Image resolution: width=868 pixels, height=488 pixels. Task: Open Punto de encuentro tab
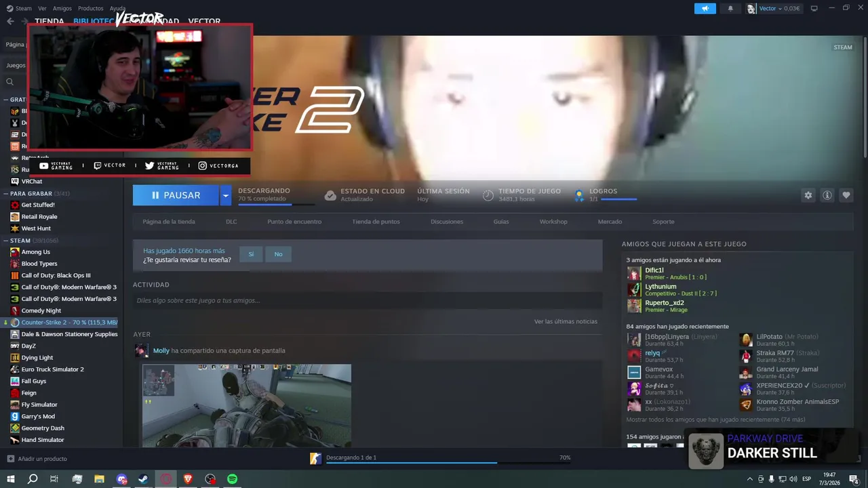[x=294, y=222]
